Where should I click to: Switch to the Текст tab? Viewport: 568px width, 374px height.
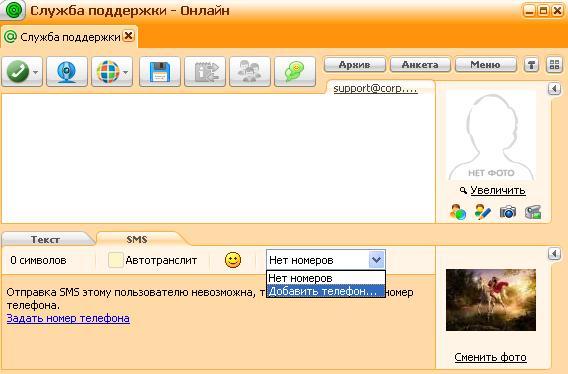tap(45, 240)
